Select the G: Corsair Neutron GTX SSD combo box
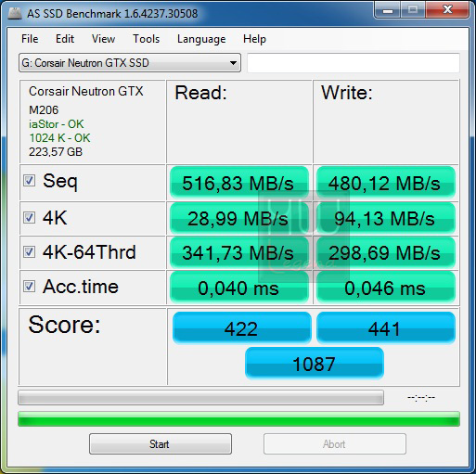The image size is (476, 474). (x=130, y=63)
